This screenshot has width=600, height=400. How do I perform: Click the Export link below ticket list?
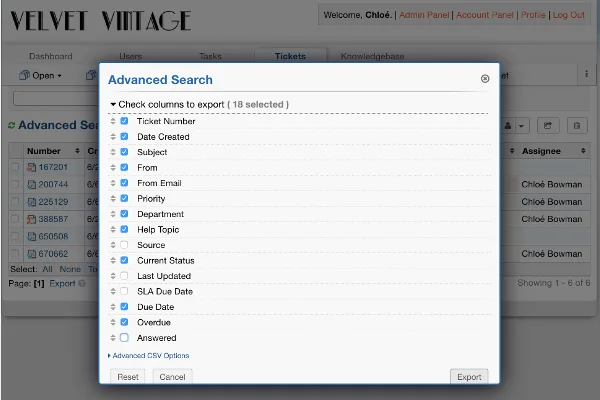(62, 284)
